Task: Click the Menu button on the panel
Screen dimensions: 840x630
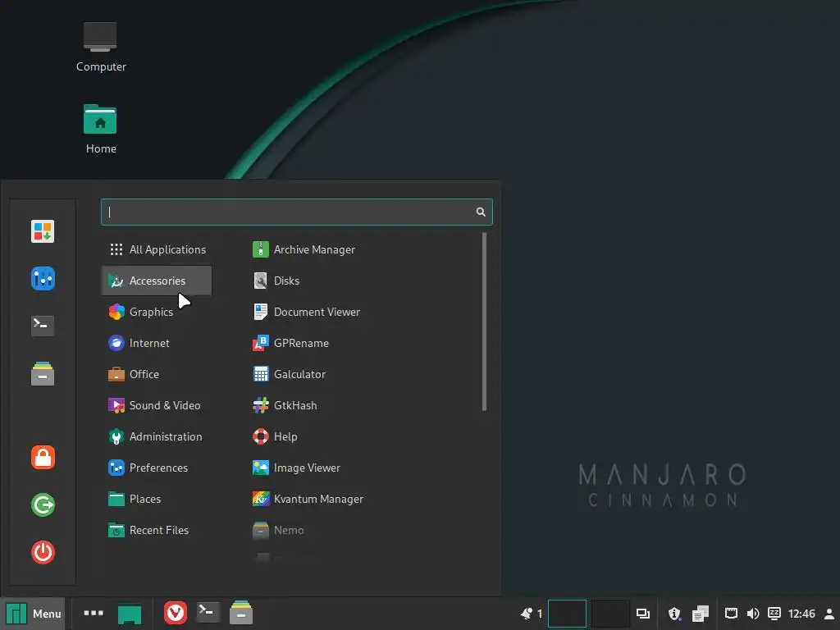Action: pyautogui.click(x=33, y=614)
